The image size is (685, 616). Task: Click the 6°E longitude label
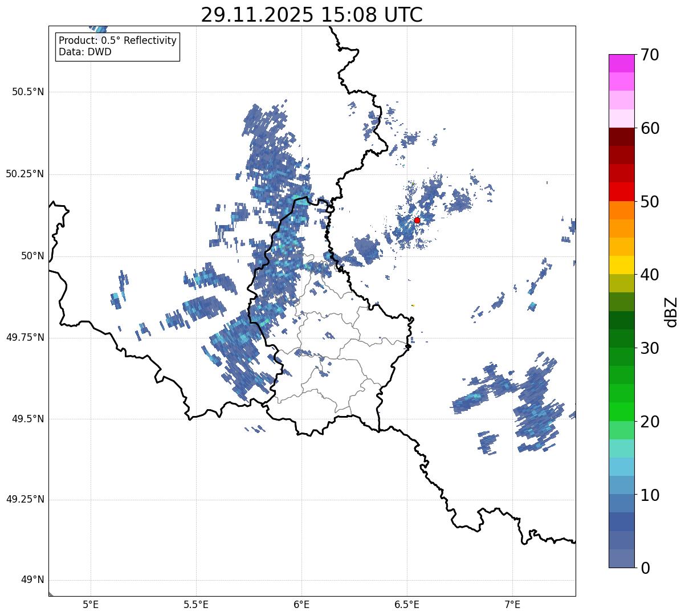click(x=301, y=605)
